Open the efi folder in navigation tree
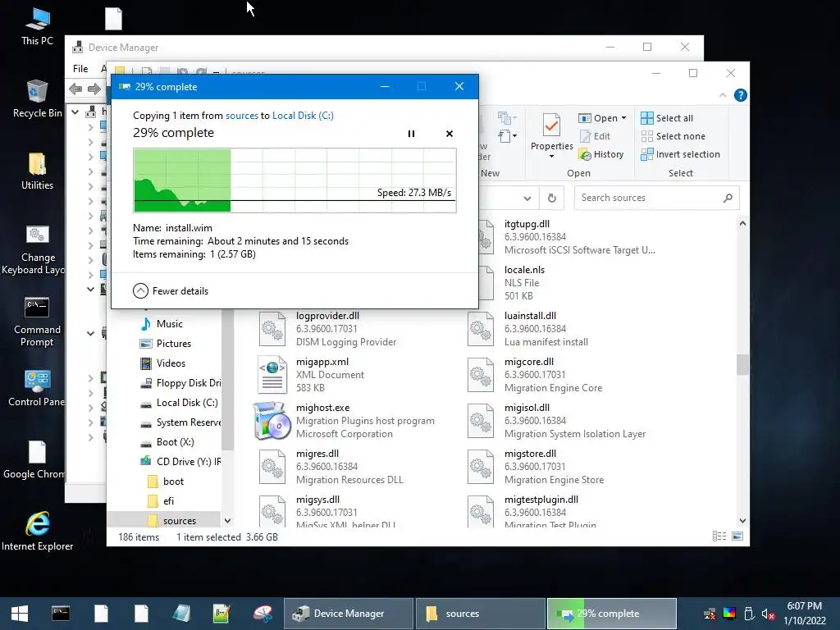The image size is (840, 630). pos(161,501)
